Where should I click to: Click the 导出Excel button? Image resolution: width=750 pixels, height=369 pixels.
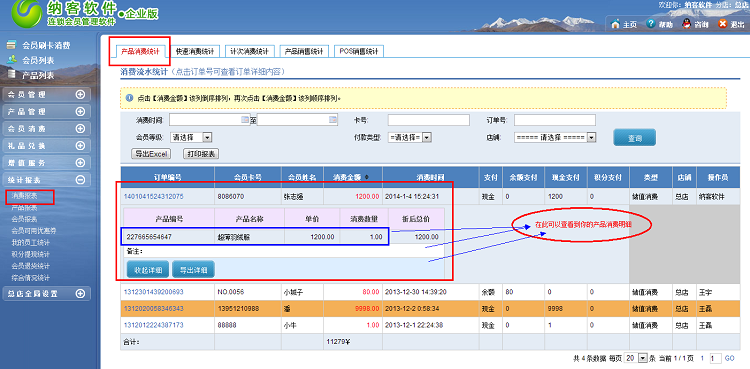[x=151, y=154]
